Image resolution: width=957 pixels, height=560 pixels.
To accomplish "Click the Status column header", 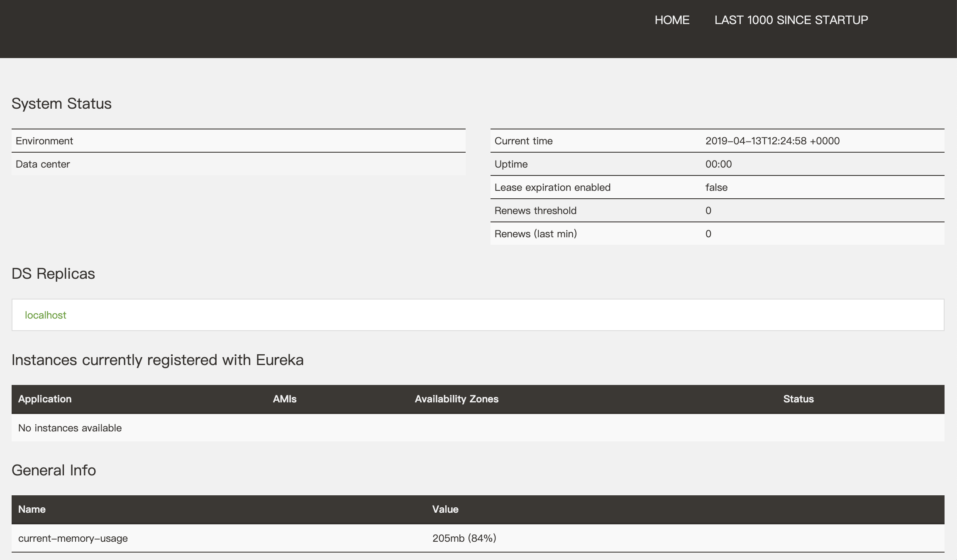I will (798, 399).
